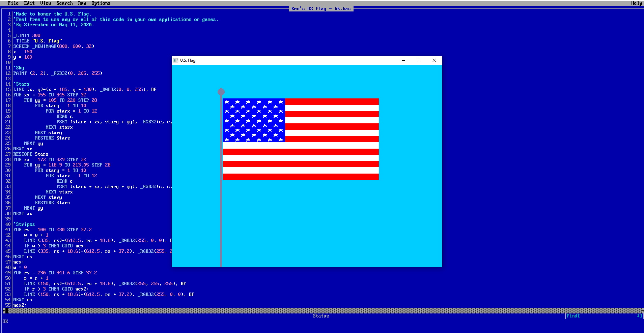Open the Help menu
The height and width of the screenshot is (333, 644).
pos(636,3)
